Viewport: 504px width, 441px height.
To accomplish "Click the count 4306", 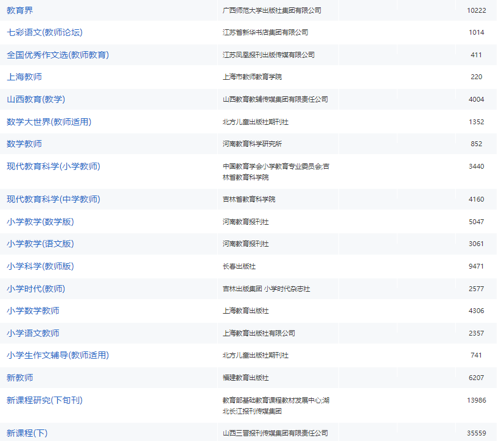I will [477, 311].
